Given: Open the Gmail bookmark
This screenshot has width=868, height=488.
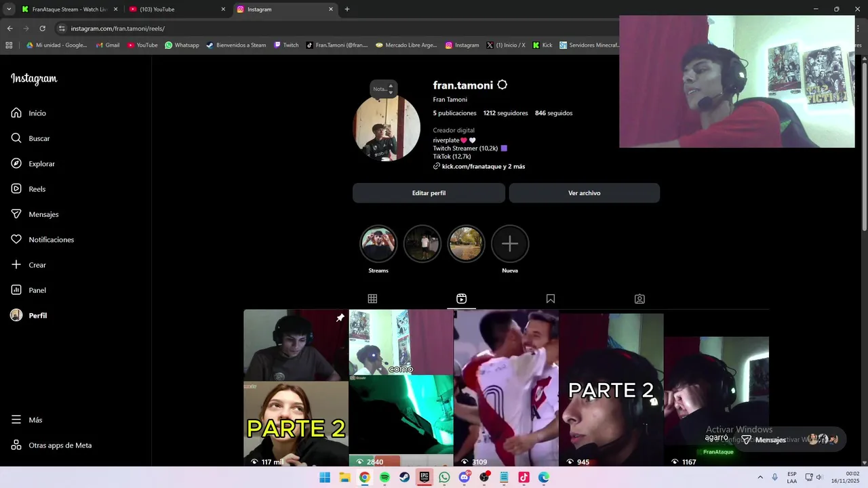Looking at the screenshot, I should 108,45.
